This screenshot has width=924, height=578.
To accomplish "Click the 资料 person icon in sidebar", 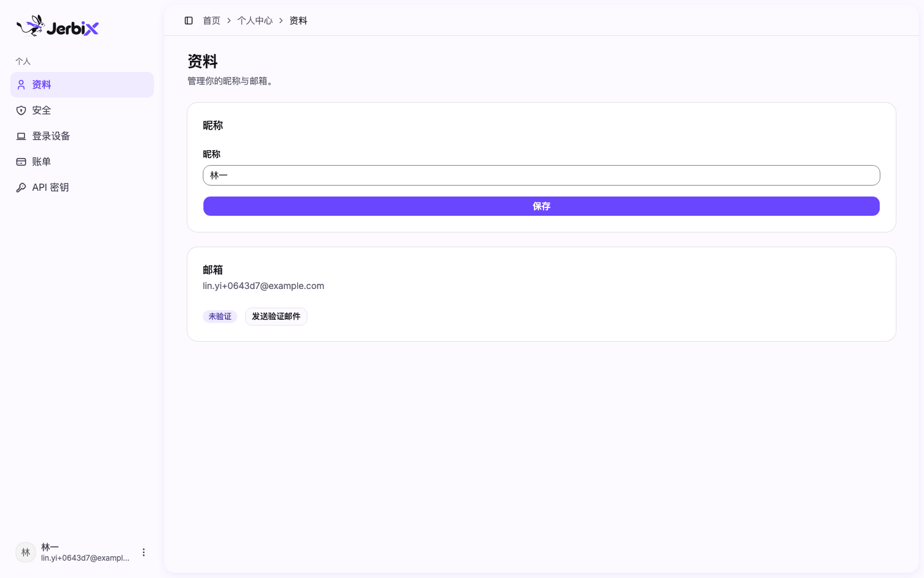I will (x=21, y=85).
